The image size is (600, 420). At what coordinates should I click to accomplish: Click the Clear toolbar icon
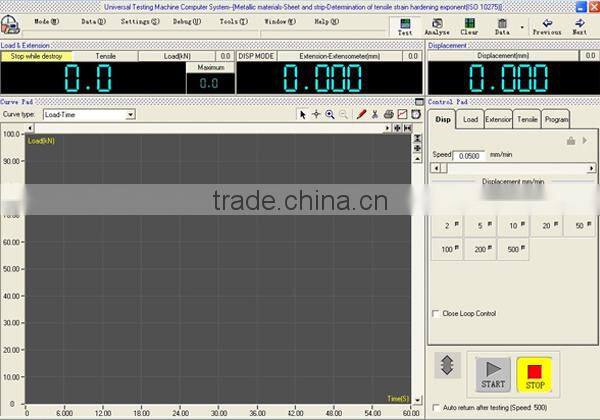pyautogui.click(x=470, y=27)
